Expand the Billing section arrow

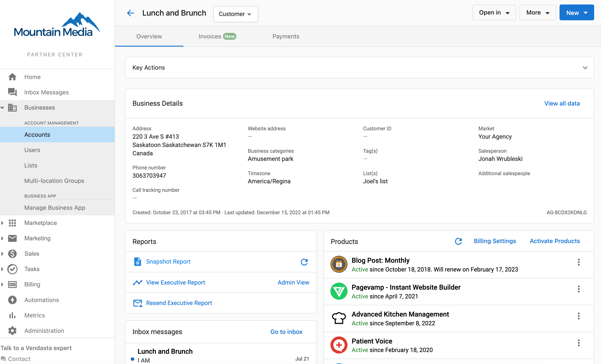point(2,284)
